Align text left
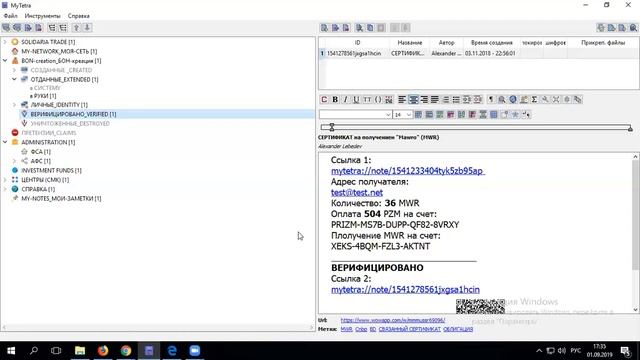Viewport: 640px width, 360px height. pos(402,99)
